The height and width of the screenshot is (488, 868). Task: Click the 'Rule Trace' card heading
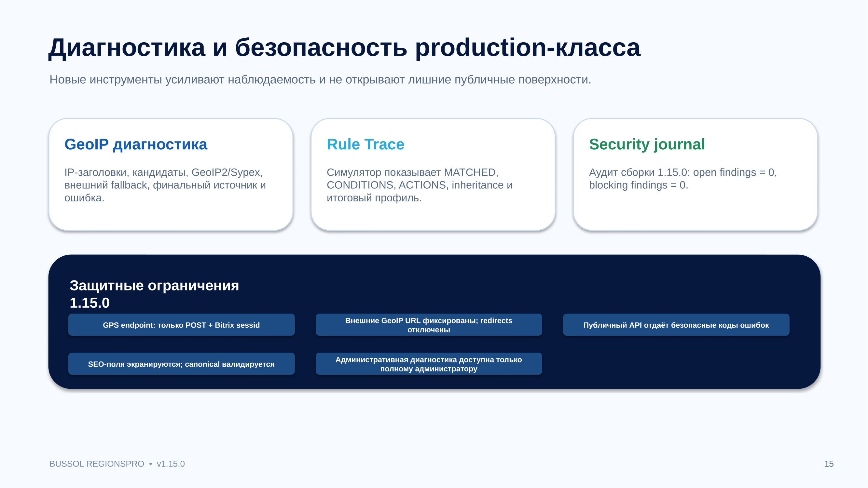(365, 144)
